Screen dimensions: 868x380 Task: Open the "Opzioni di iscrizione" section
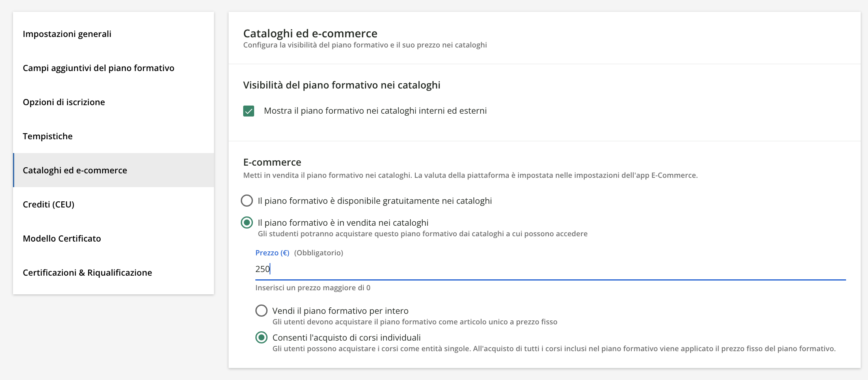click(x=64, y=102)
